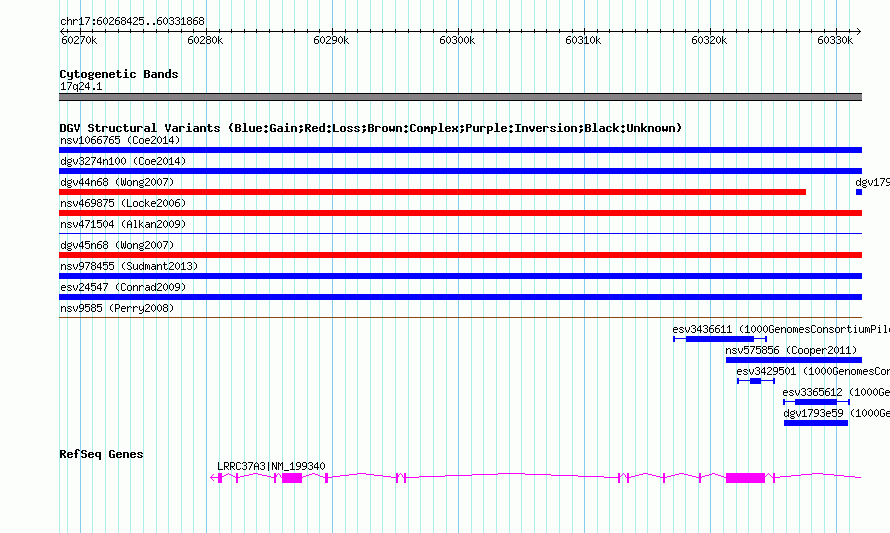The height and width of the screenshot is (533, 890).
Task: Open the nsv978455 (Sudmant2013) variant label
Action: (x=129, y=266)
